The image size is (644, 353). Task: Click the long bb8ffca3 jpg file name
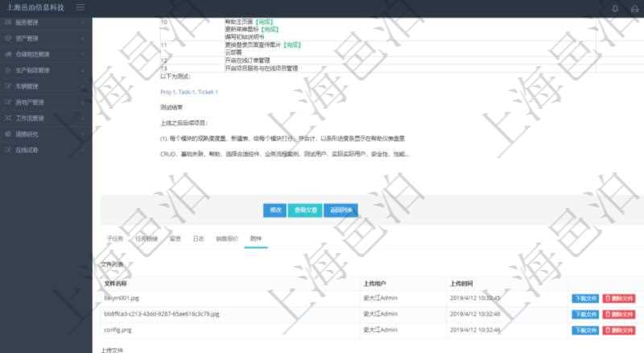click(x=162, y=314)
